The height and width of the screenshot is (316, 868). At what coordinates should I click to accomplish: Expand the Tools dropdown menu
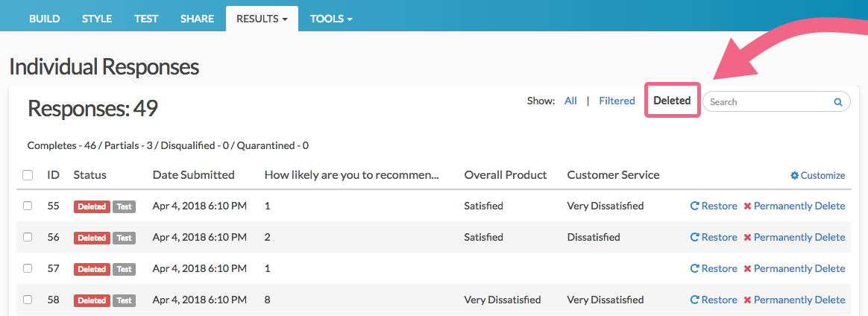331,19
